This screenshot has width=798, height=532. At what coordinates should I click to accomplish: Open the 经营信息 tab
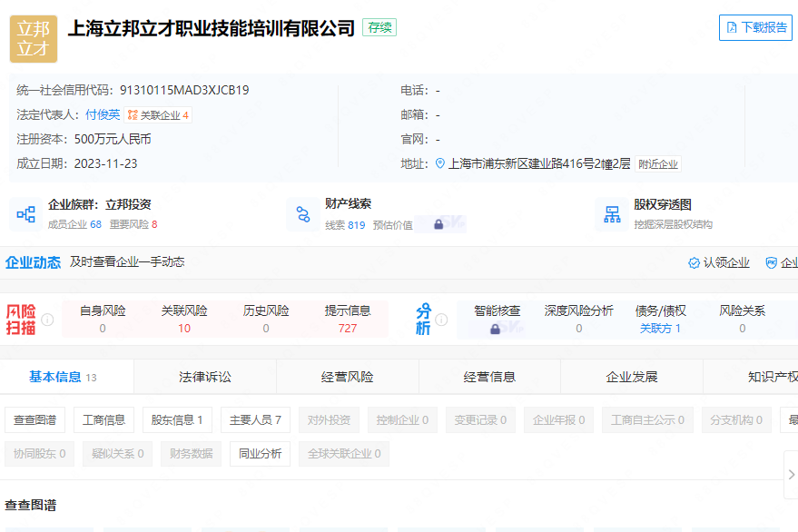(x=489, y=377)
